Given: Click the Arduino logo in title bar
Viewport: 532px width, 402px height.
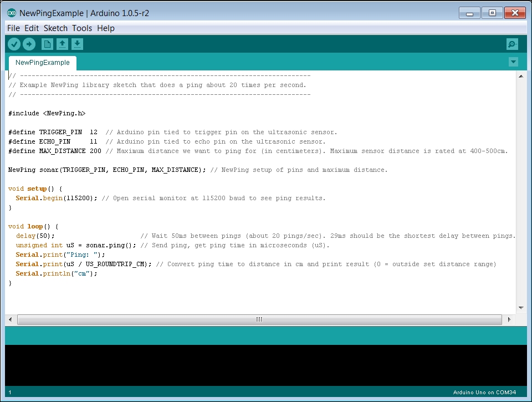Looking at the screenshot, I should [12, 13].
